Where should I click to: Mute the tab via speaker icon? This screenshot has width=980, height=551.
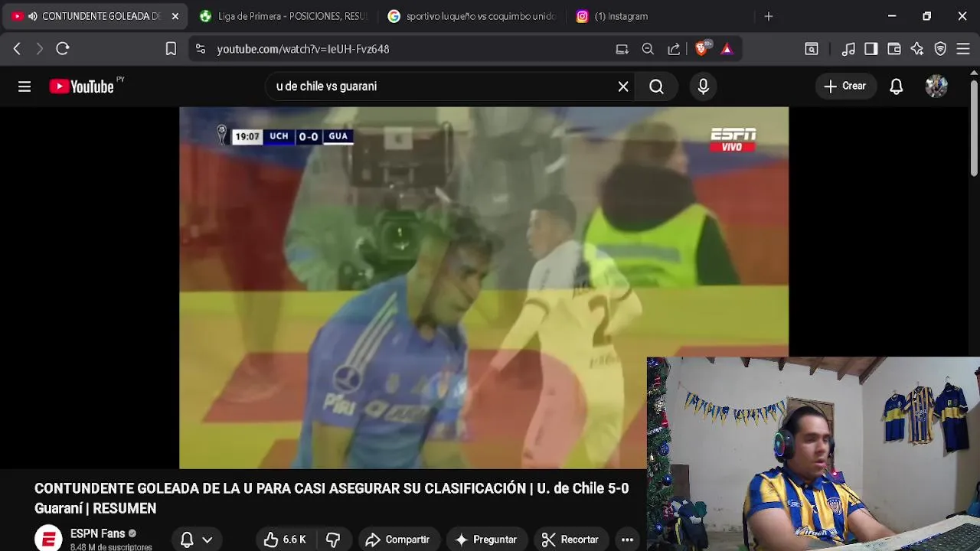[x=32, y=16]
